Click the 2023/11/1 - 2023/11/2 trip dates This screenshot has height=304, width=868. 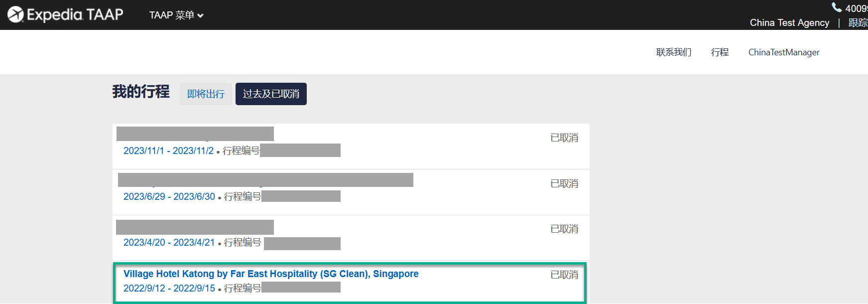(x=168, y=151)
